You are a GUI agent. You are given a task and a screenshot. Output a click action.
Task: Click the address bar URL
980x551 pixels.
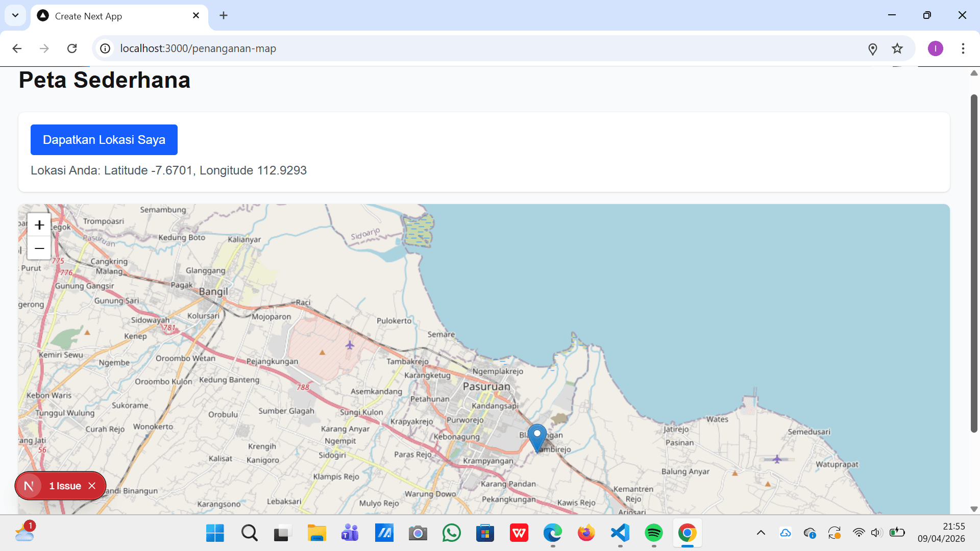tap(198, 48)
